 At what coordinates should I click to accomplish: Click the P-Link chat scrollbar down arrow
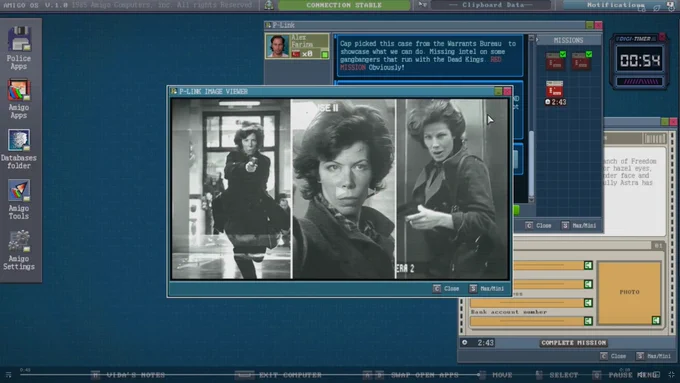tap(531, 200)
